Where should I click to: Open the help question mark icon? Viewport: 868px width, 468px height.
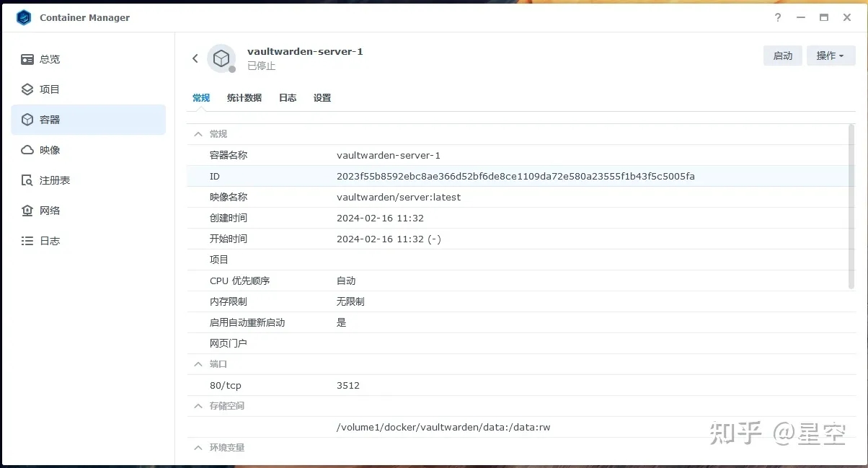pyautogui.click(x=778, y=17)
